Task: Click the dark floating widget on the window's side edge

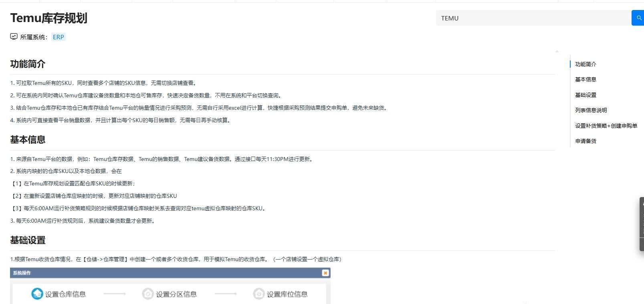Action: 642,224
